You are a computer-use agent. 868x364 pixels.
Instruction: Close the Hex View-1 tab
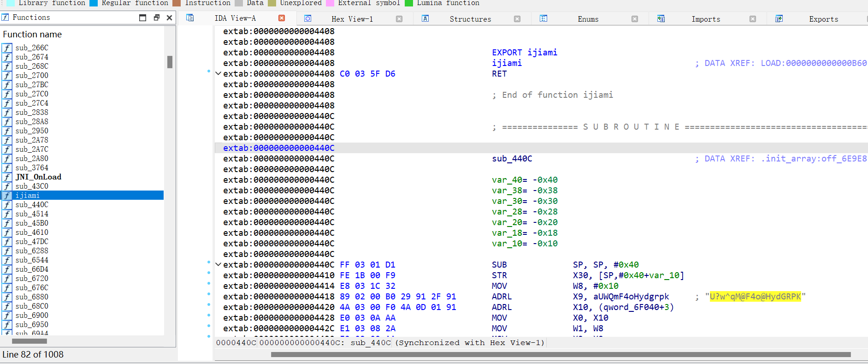click(x=399, y=19)
